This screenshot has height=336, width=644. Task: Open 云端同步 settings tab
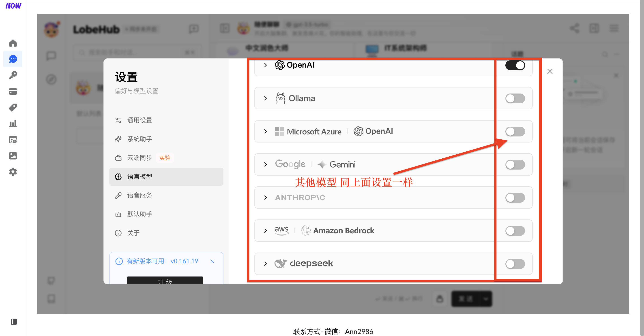click(166, 158)
